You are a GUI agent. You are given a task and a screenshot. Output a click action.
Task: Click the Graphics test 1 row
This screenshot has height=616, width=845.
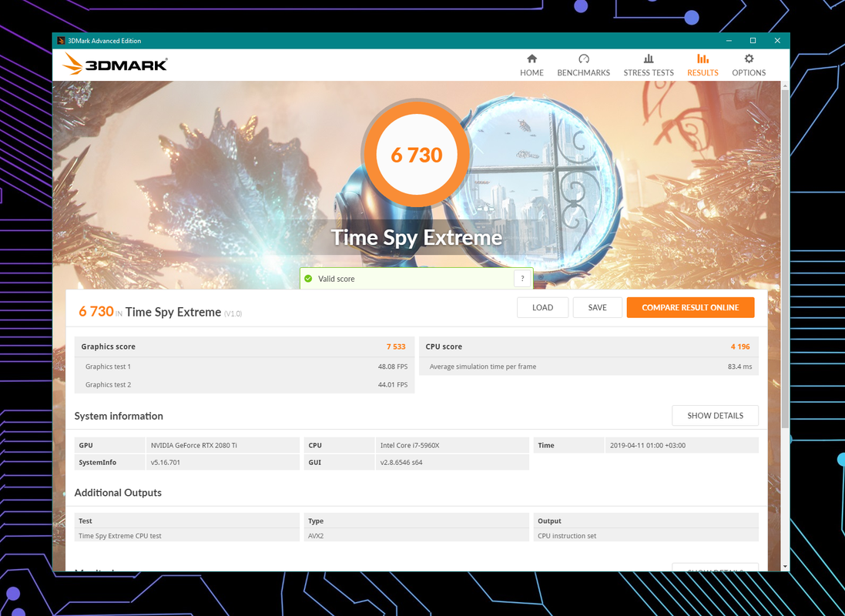click(x=245, y=367)
